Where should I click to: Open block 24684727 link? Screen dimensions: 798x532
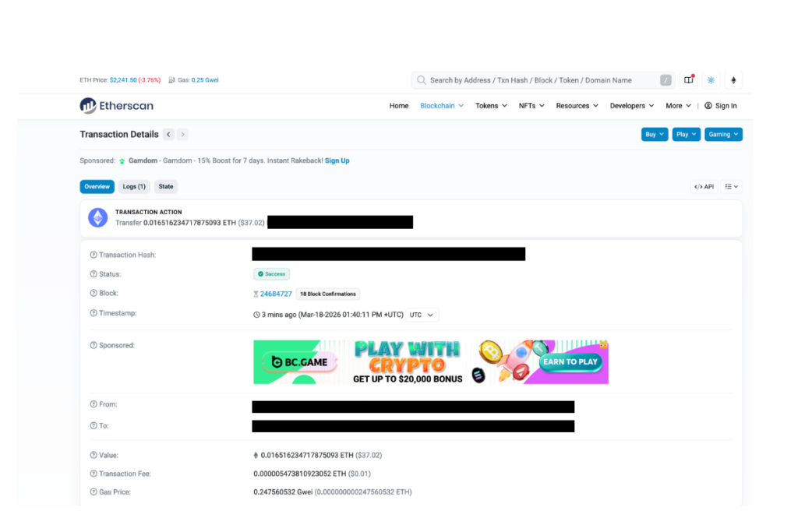276,294
